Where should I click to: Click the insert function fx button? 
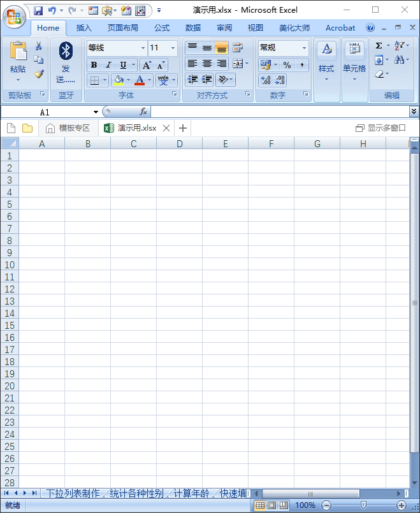point(143,112)
